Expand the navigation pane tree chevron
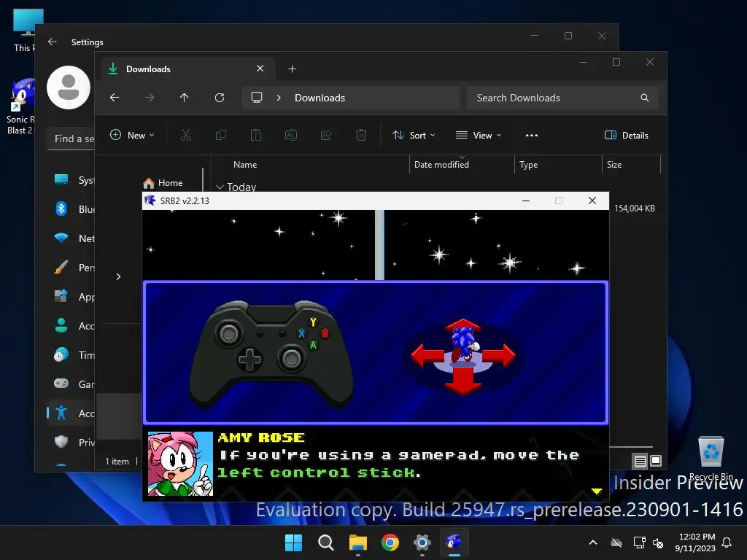Screen dimensions: 747x560 119,276
